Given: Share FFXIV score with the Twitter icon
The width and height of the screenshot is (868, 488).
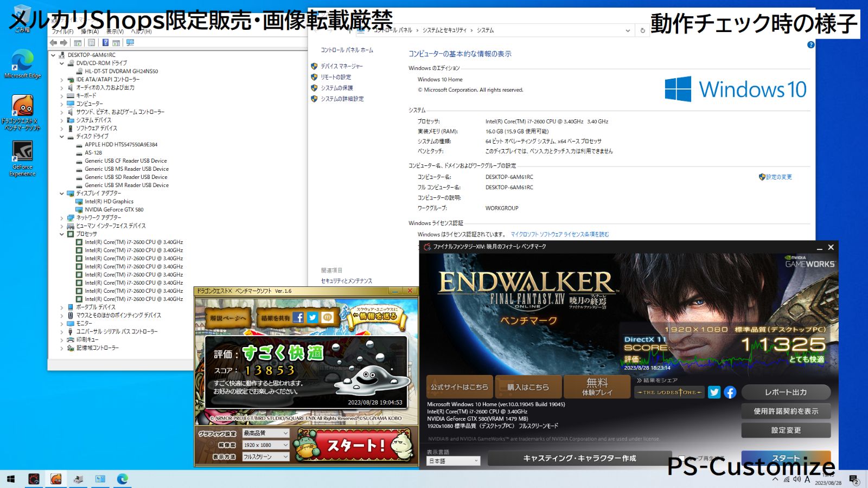Looking at the screenshot, I should coord(714,392).
